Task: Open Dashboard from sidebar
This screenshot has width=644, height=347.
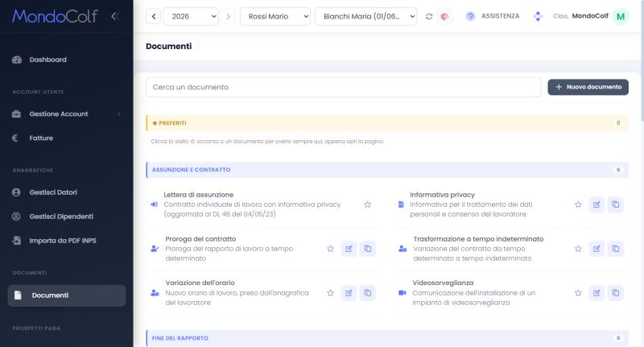Action: point(47,60)
